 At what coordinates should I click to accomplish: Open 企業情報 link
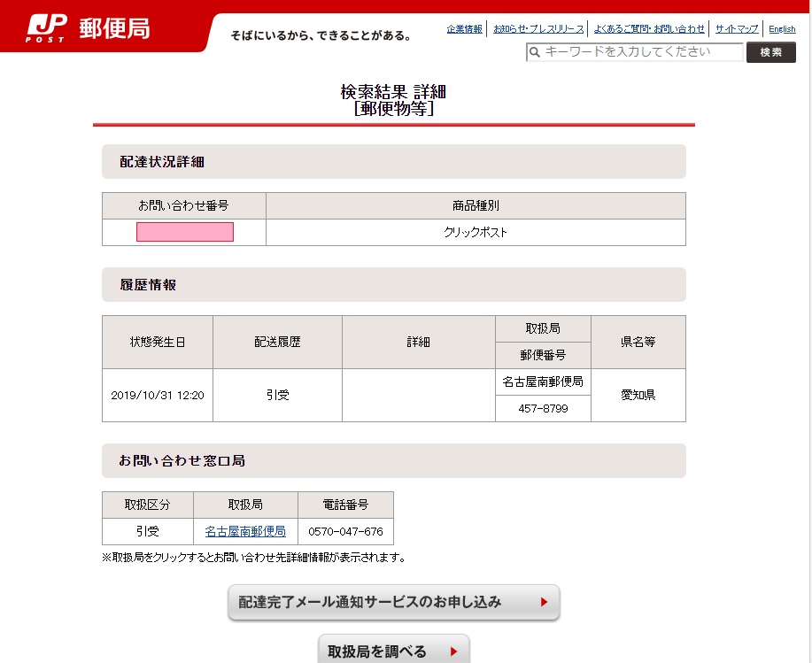click(465, 29)
